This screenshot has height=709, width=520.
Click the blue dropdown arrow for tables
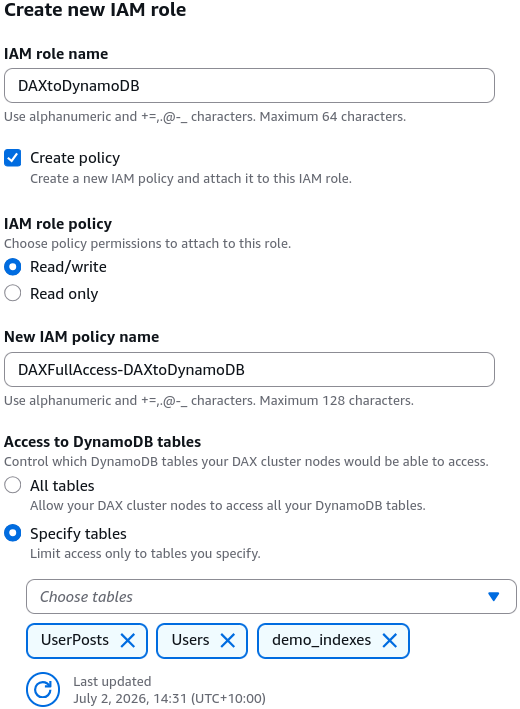tap(494, 596)
